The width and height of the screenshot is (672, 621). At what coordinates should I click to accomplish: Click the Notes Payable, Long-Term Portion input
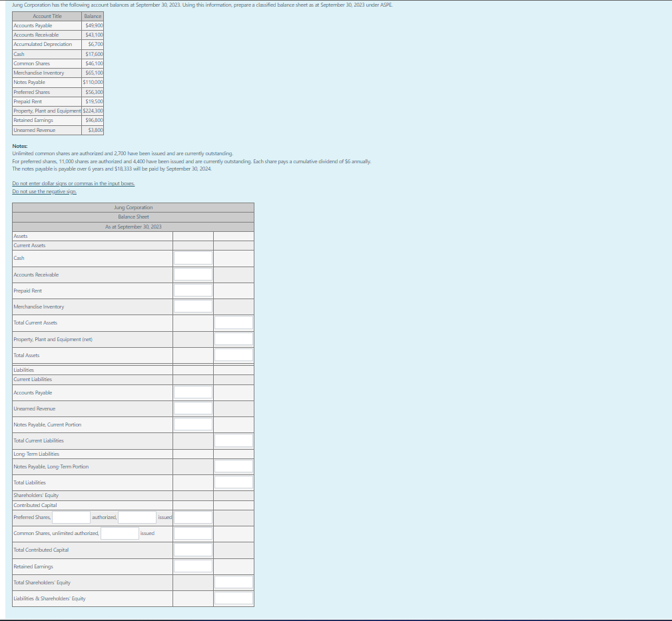pyautogui.click(x=233, y=466)
